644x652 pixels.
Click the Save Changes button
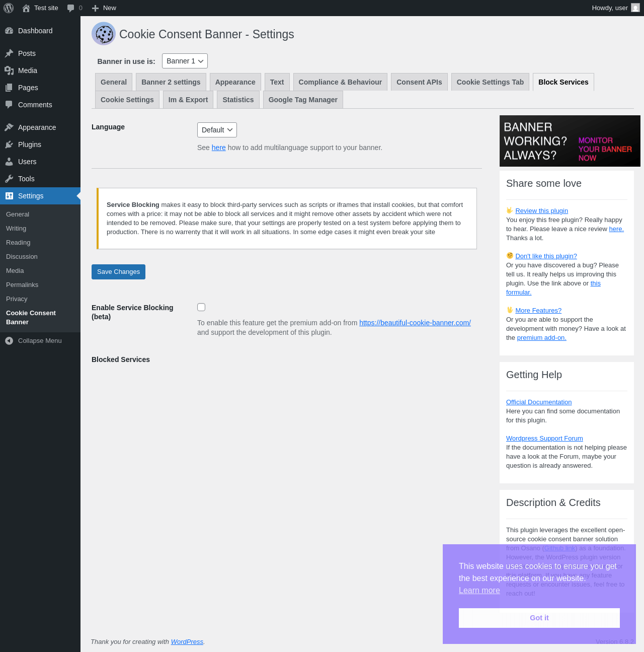point(118,272)
